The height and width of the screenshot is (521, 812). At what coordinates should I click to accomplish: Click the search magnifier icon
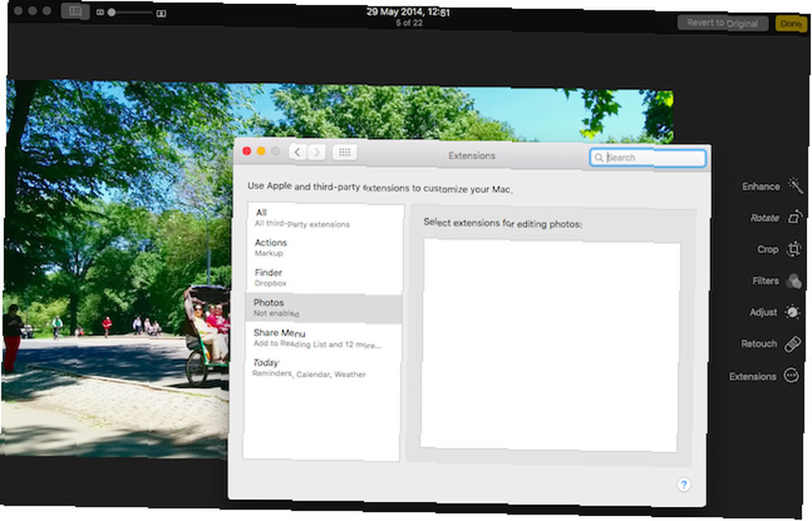598,157
